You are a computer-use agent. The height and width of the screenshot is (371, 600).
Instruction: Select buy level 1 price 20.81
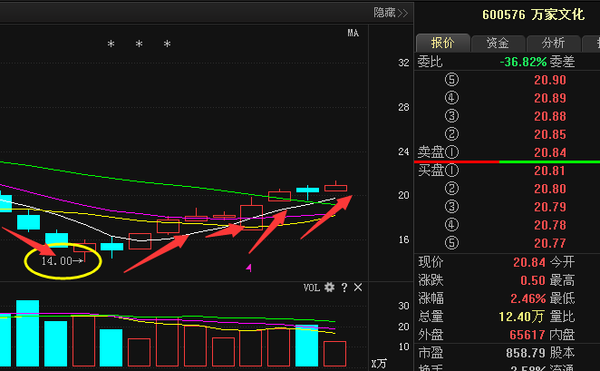549,171
